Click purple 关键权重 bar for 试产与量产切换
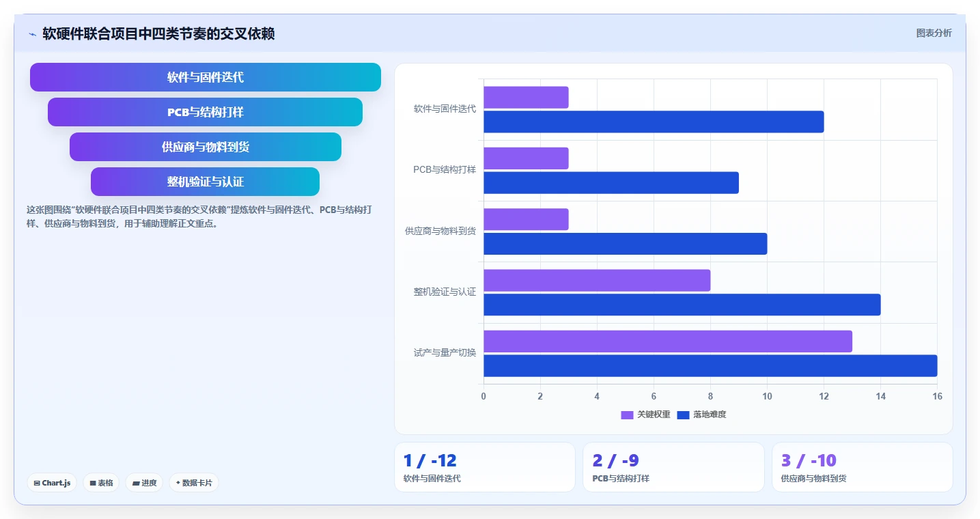 tap(668, 341)
